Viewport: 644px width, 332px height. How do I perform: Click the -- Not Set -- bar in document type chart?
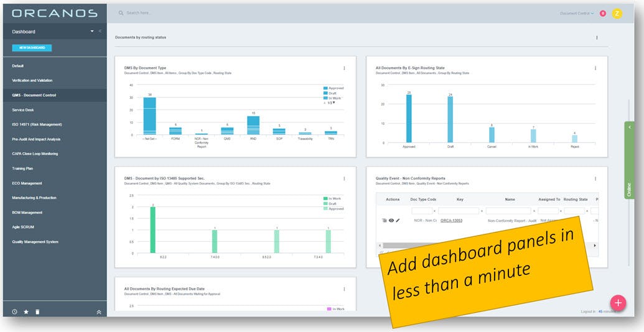pos(149,116)
